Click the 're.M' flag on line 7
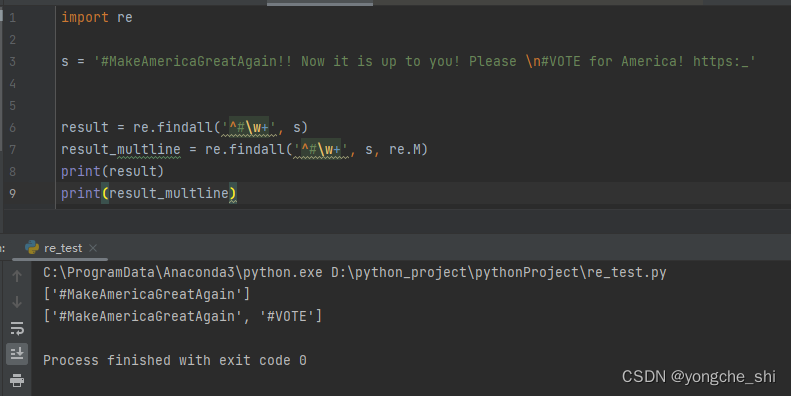 click(x=405, y=150)
